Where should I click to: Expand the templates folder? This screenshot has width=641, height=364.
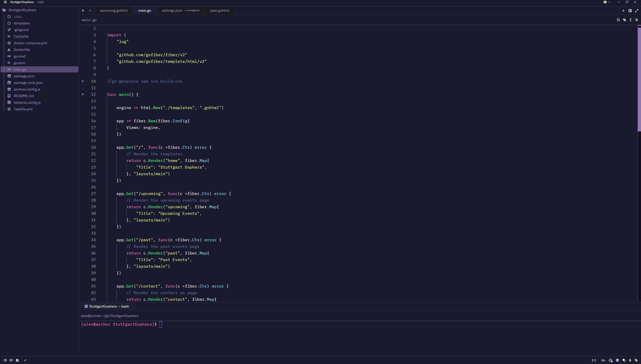coord(22,23)
